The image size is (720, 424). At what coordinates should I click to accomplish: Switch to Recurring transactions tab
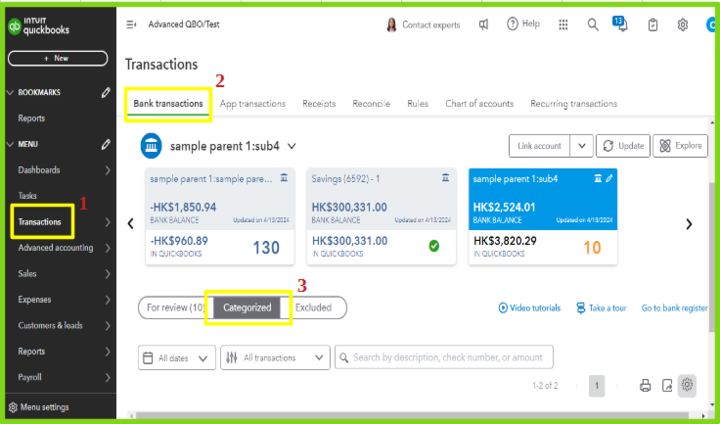click(574, 104)
